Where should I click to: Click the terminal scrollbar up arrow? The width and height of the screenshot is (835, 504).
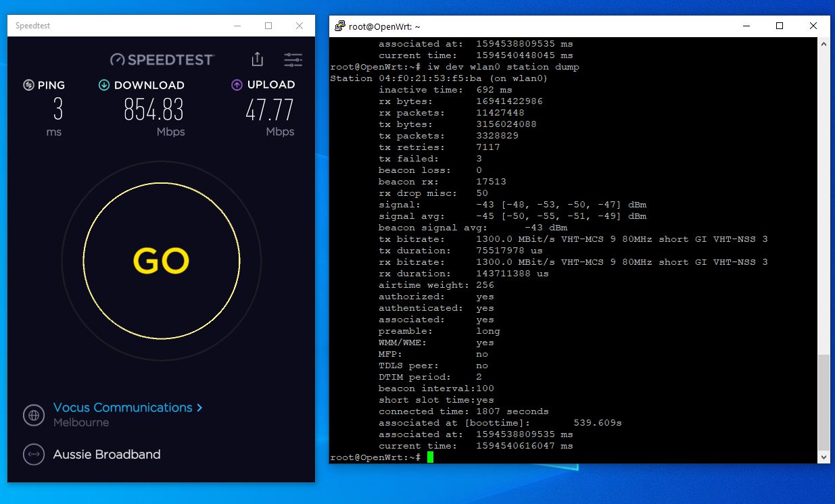(824, 43)
